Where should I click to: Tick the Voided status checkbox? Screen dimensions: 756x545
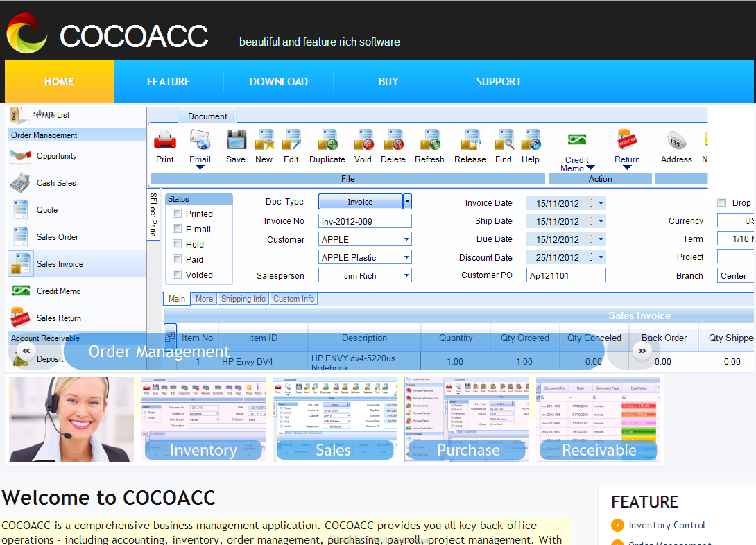(x=178, y=275)
